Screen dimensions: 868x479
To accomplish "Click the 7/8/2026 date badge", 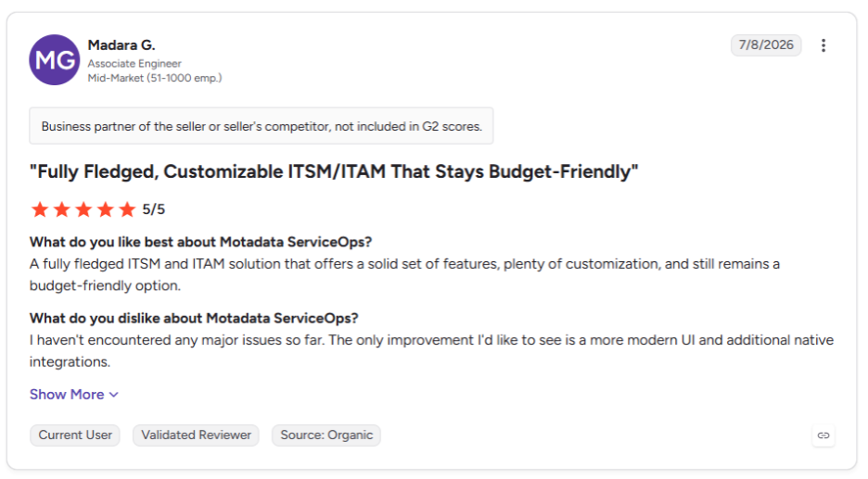I will [766, 45].
